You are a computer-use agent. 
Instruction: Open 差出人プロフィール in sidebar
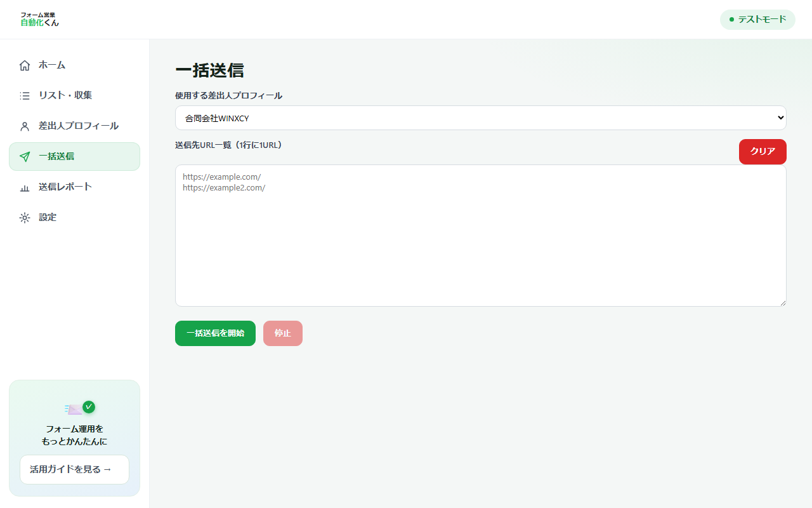click(x=74, y=126)
